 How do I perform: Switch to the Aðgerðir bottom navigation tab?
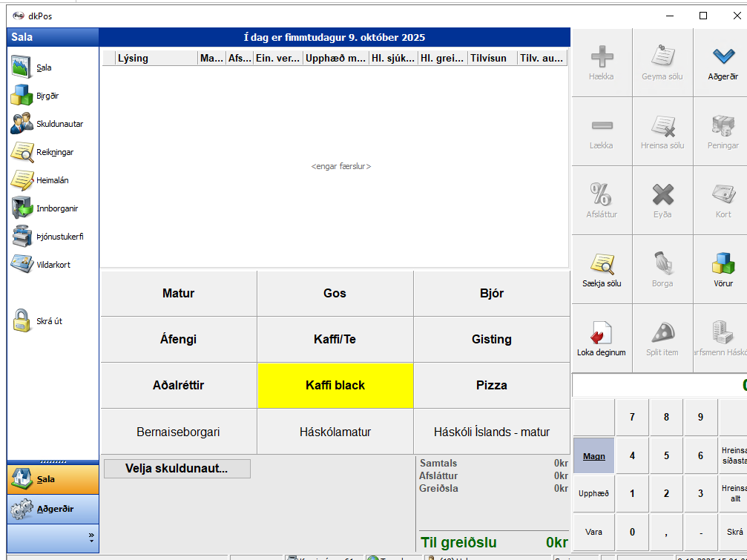click(53, 510)
